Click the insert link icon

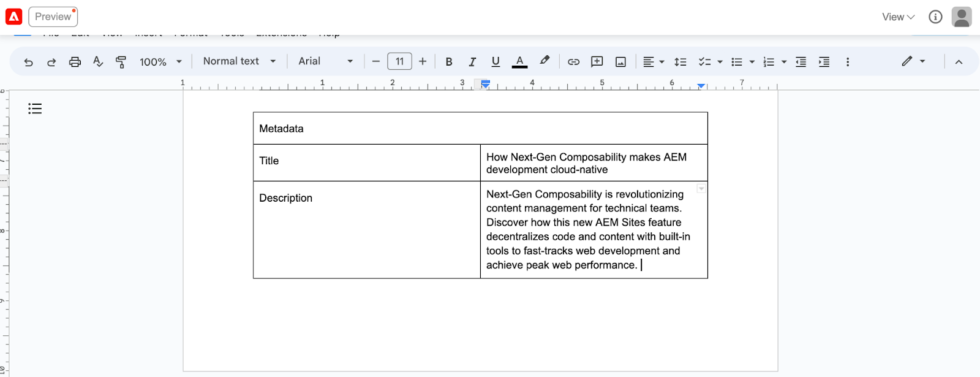[573, 62]
